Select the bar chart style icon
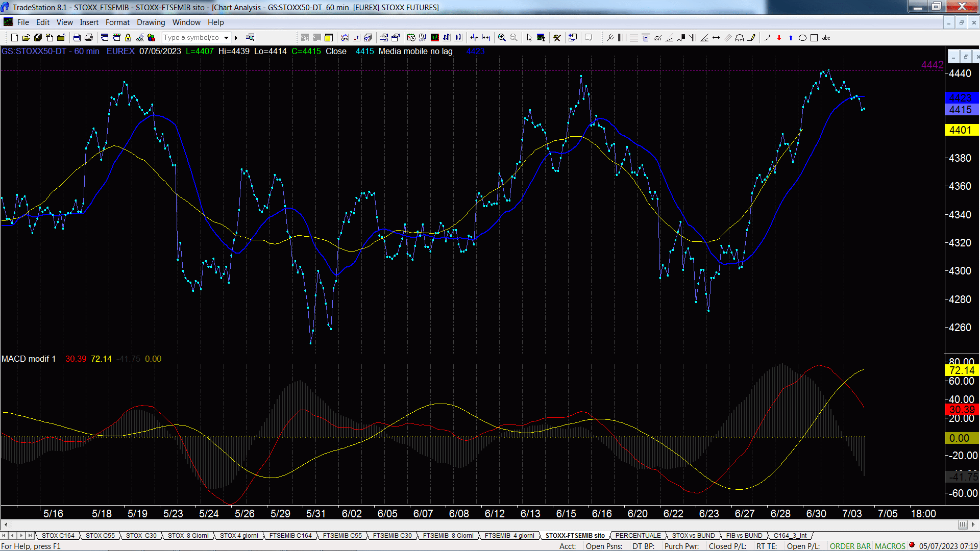Image resolution: width=980 pixels, height=551 pixels. pos(447,37)
